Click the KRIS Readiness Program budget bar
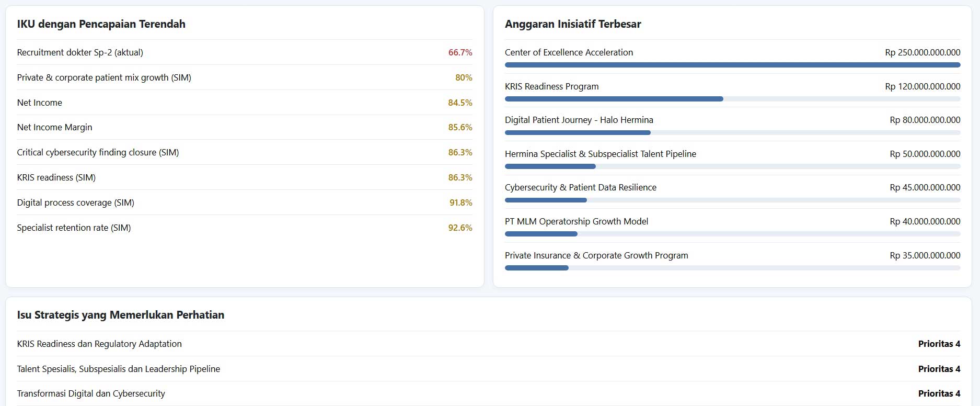Viewport: 980px width, 406px height. 733,99
